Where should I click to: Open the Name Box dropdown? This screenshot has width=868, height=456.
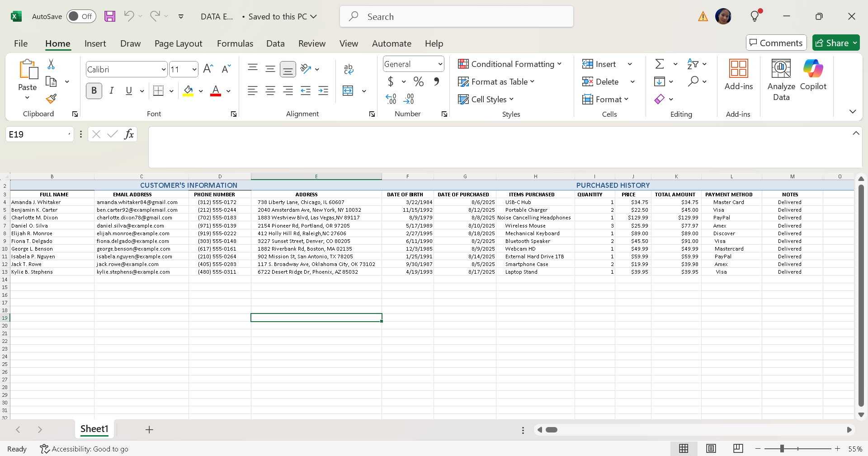69,134
